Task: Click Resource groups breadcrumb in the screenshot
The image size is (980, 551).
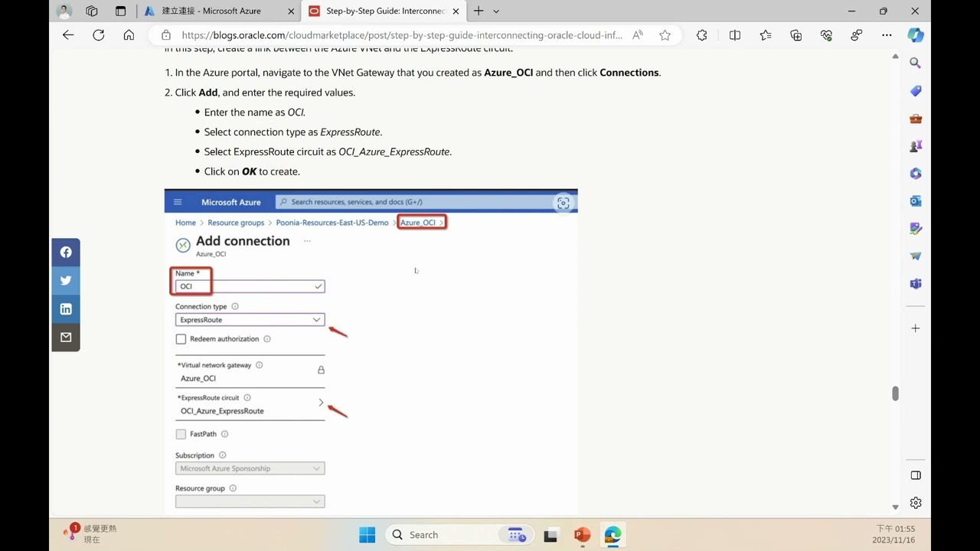Action: 236,223
